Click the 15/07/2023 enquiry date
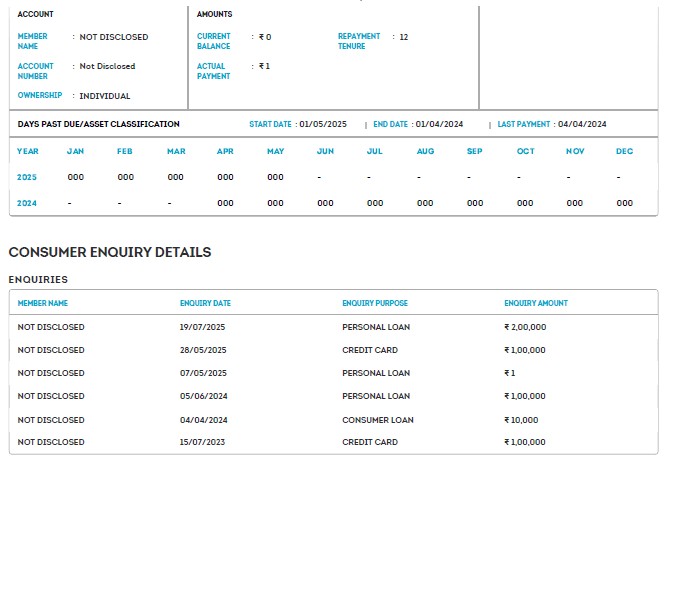Screen dimensions: 677x598 pyautogui.click(x=203, y=442)
